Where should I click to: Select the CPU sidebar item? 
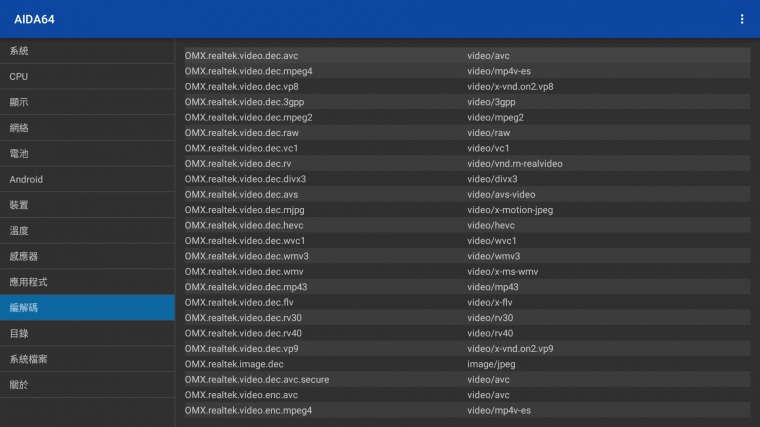click(87, 77)
